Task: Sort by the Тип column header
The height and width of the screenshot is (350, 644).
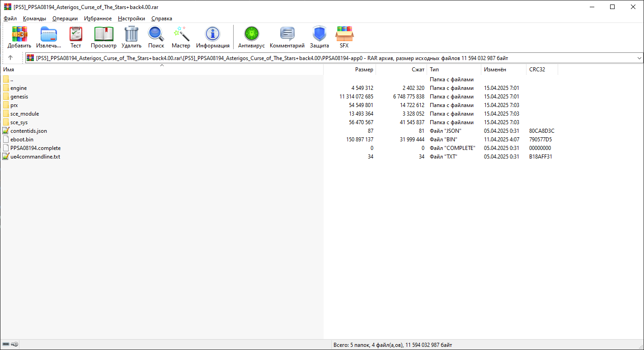Action: [454, 70]
